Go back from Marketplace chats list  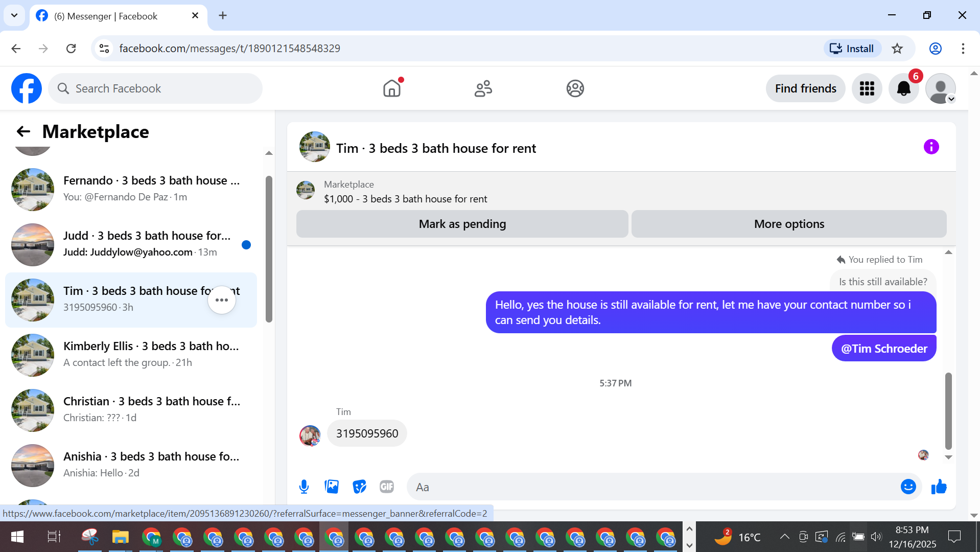[24, 132]
